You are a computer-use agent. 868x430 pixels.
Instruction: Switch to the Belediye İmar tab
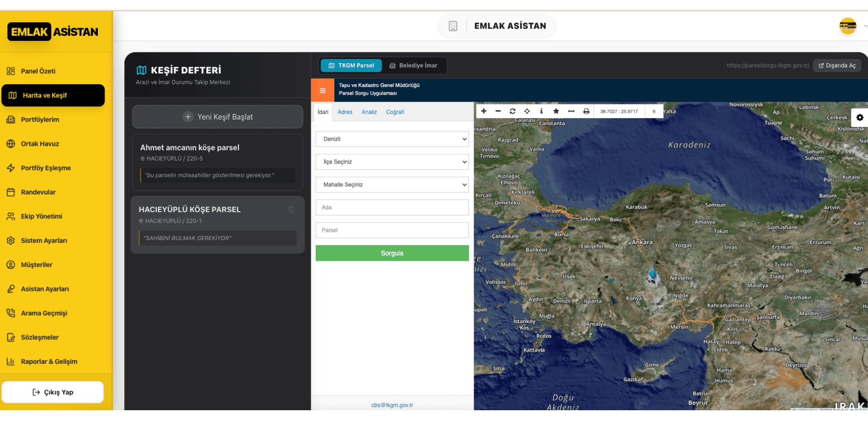(413, 66)
